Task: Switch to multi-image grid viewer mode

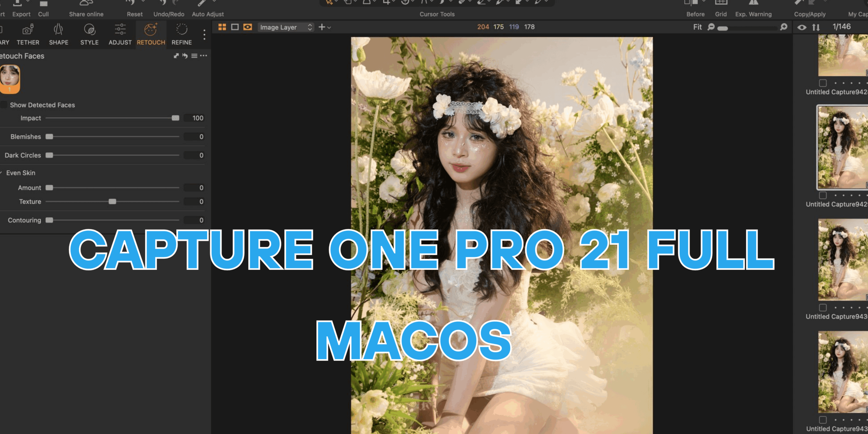Action: (x=222, y=27)
